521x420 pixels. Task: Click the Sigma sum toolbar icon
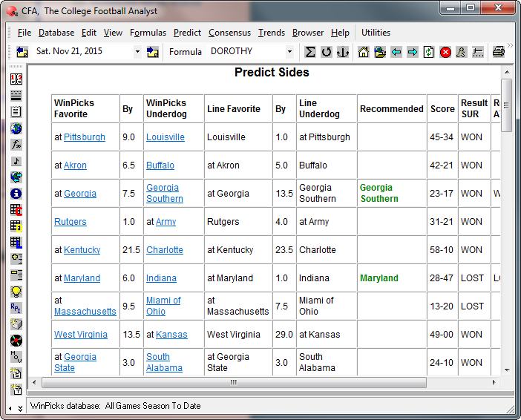[310, 52]
